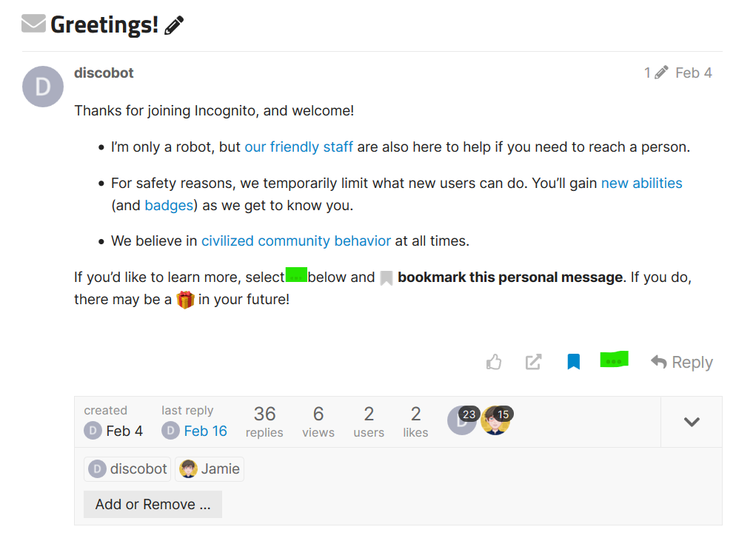
Task: Click the pencil edit icon beside Greetings! title
Action: [x=174, y=25]
